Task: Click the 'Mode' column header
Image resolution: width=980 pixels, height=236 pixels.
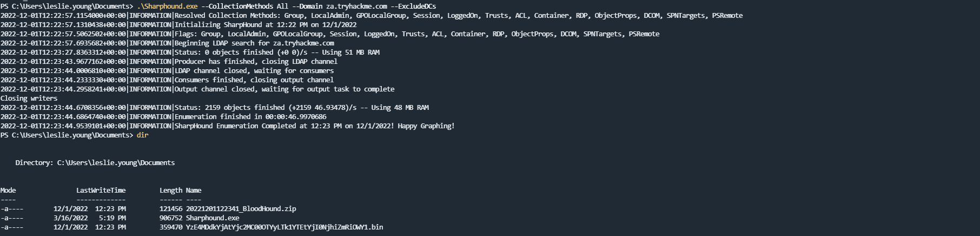Action: click(8, 190)
